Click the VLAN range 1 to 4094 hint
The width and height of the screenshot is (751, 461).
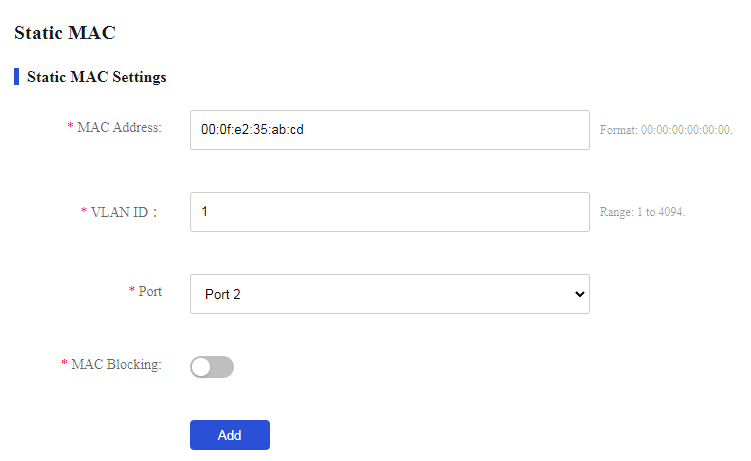pos(642,212)
